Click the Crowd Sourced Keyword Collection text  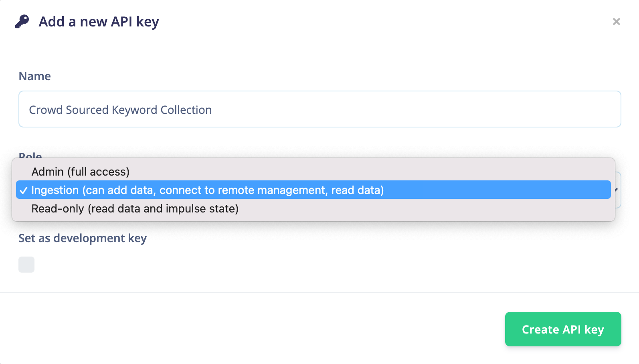[120, 110]
